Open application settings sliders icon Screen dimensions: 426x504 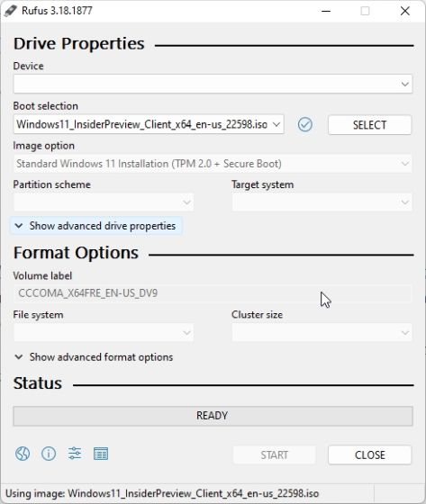pyautogui.click(x=75, y=454)
